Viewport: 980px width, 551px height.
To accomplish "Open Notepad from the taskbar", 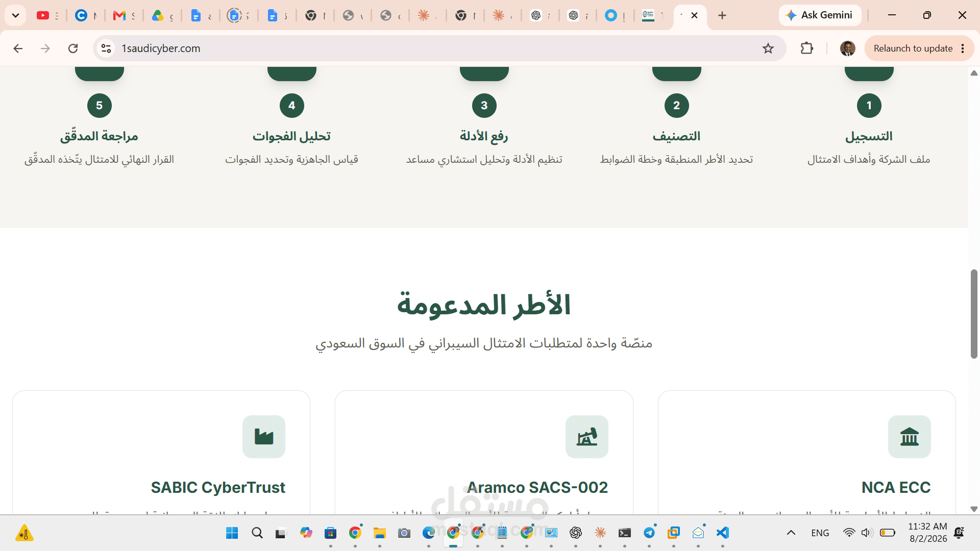I will click(502, 533).
